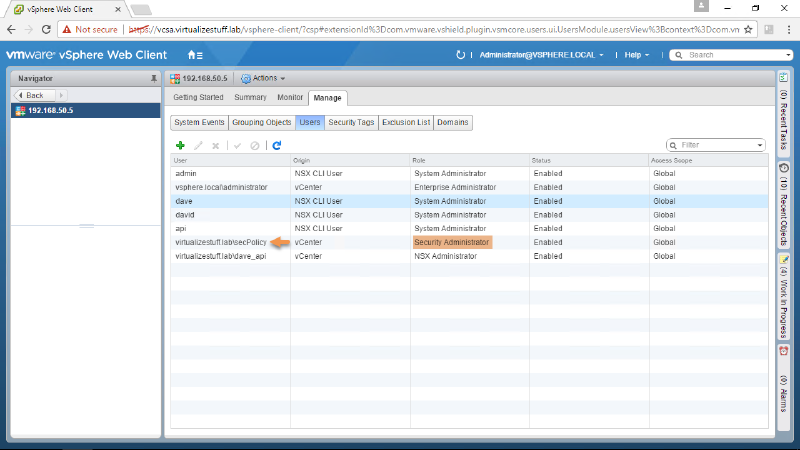Pin the Navigator panel
Viewport: 800px width, 450px height.
154,79
